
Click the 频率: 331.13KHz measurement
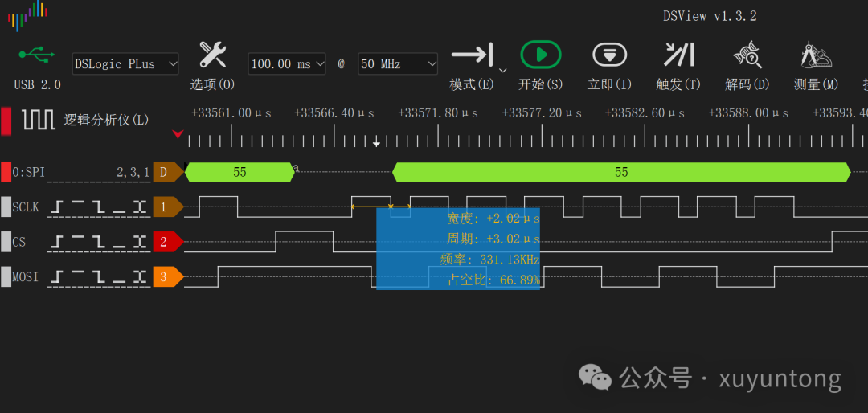click(x=490, y=260)
